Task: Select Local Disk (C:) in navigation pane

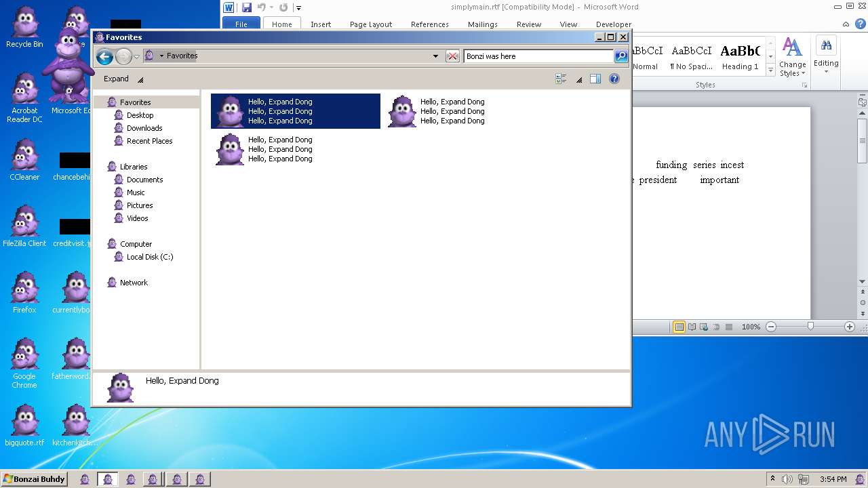Action: pyautogui.click(x=150, y=257)
